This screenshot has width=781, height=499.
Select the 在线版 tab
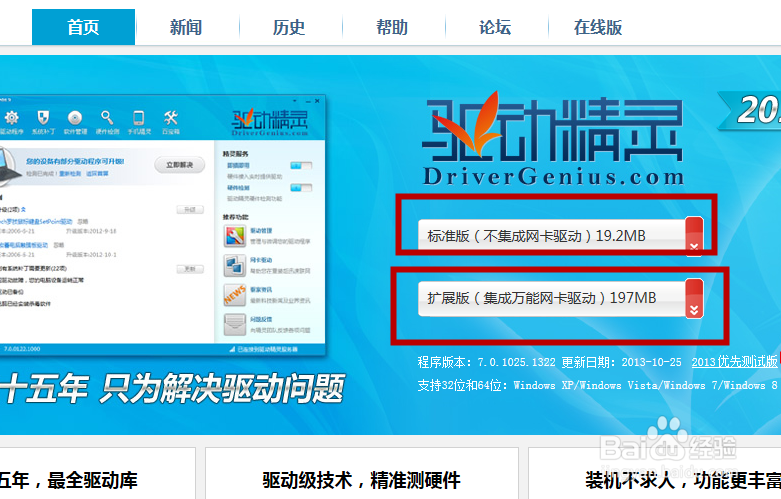point(598,27)
